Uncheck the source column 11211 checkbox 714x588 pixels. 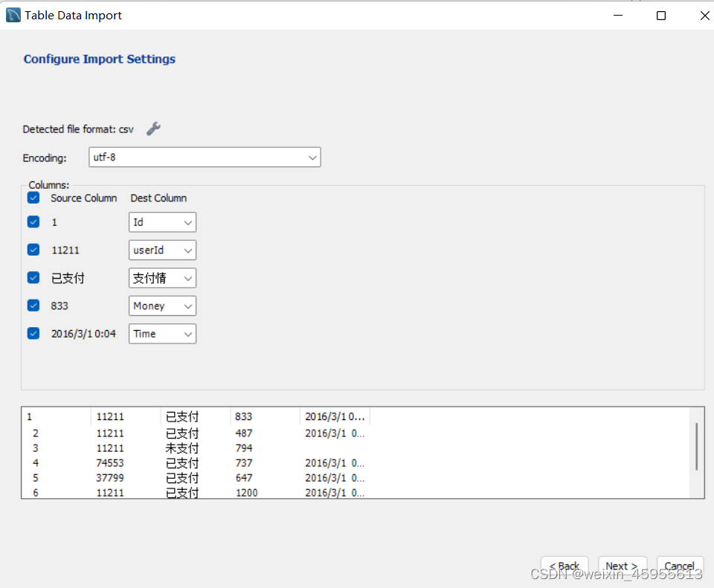click(x=33, y=249)
